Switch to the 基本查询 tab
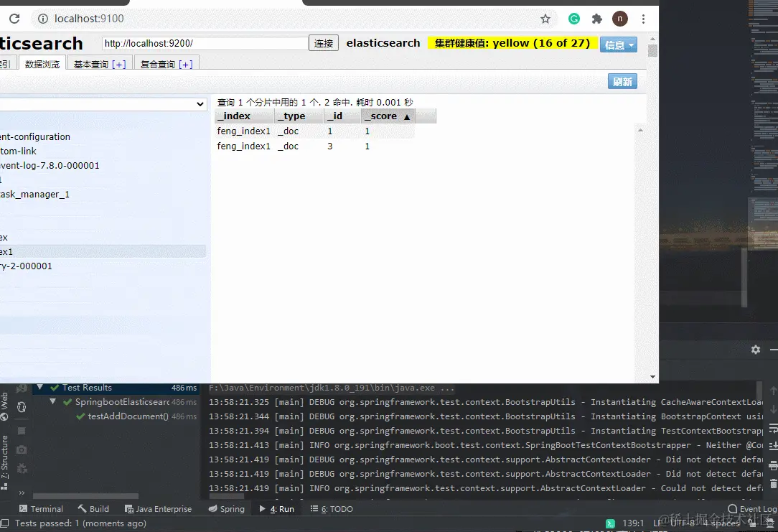 [x=91, y=65]
